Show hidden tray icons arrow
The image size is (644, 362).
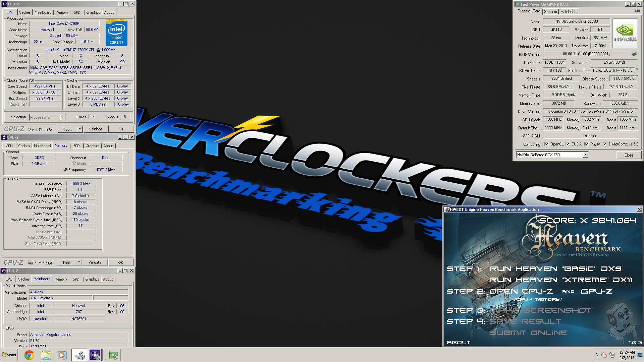point(597,355)
